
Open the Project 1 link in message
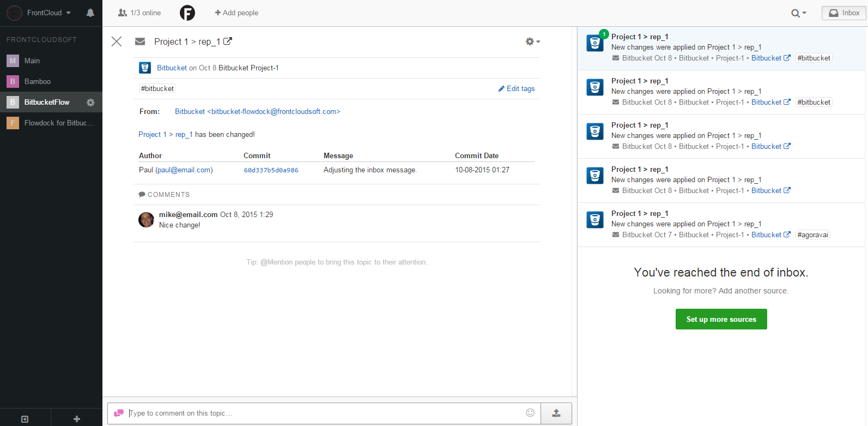(x=153, y=134)
